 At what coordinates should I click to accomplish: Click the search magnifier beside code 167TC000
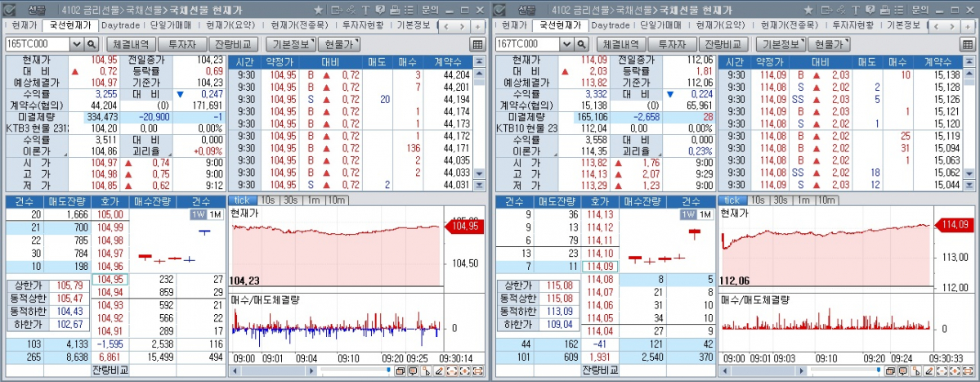point(581,44)
